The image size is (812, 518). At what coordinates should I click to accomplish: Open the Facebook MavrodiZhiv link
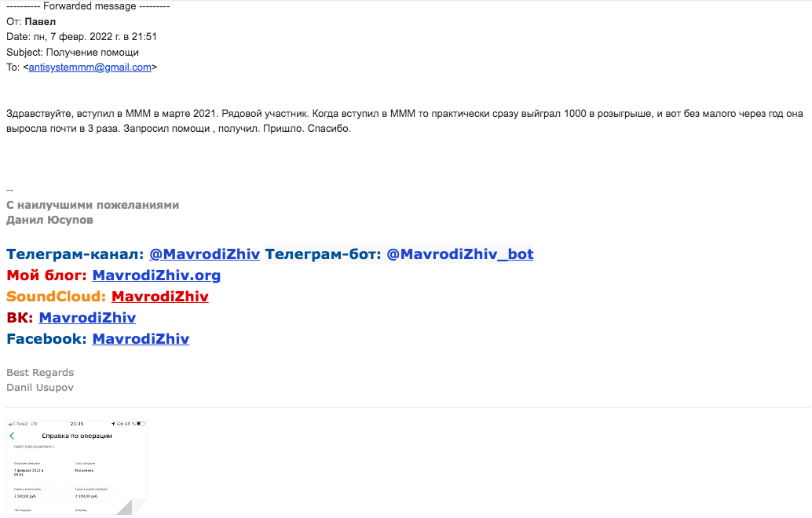pos(141,339)
